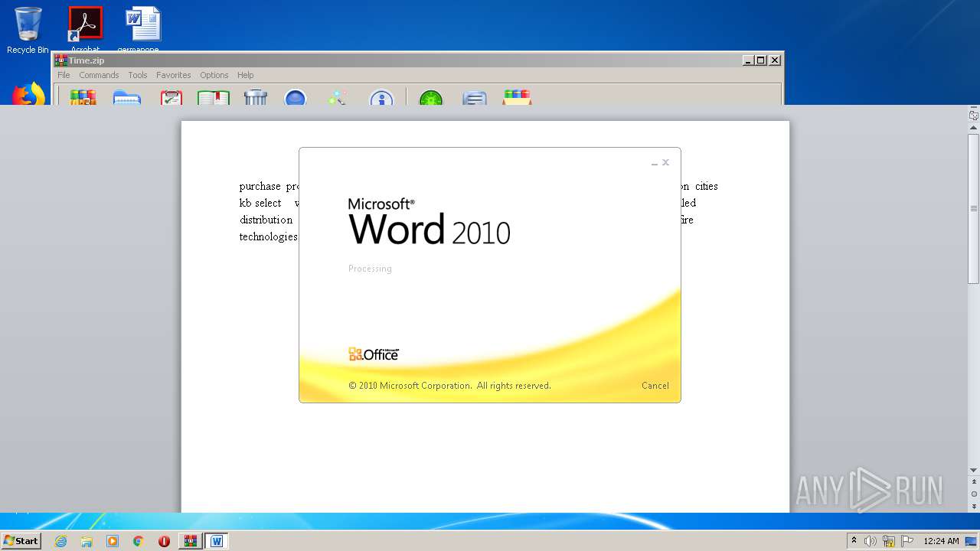Show hidden tray icons arrow
The image size is (980, 551).
854,541
